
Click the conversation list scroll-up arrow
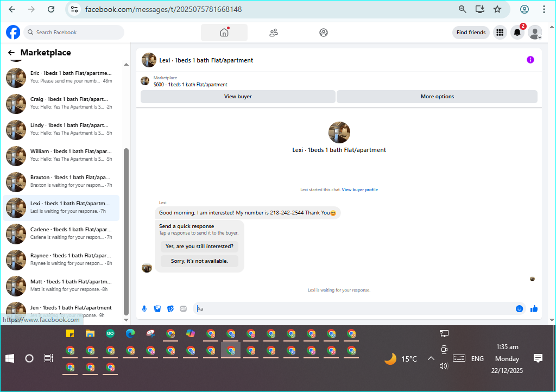click(x=126, y=65)
